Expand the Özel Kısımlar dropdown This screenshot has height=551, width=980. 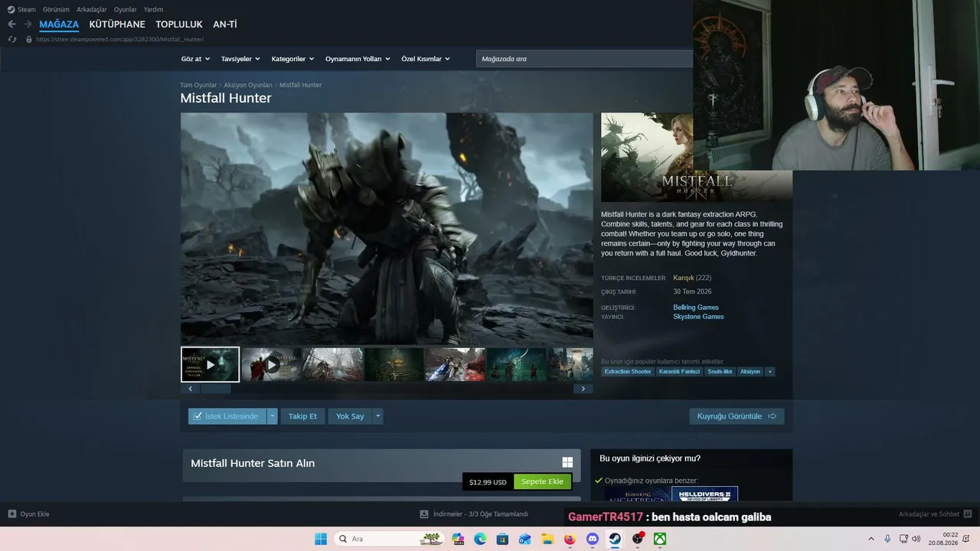pyautogui.click(x=426, y=59)
